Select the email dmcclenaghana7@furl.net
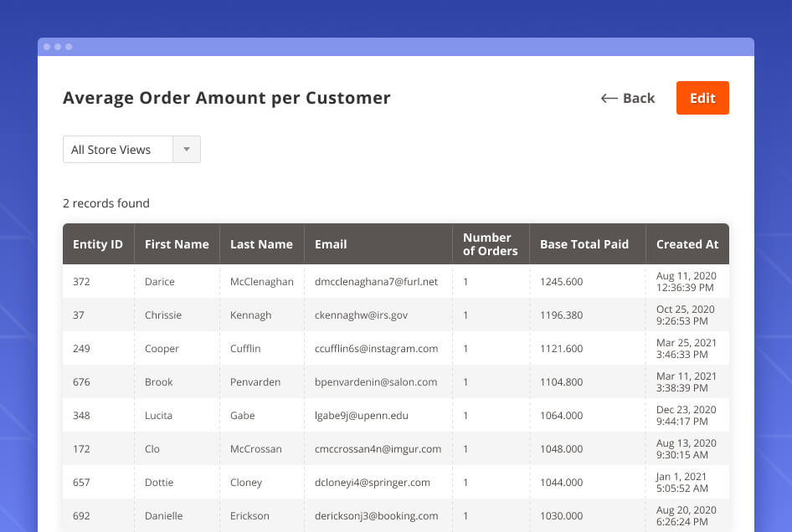The image size is (792, 532). click(376, 282)
